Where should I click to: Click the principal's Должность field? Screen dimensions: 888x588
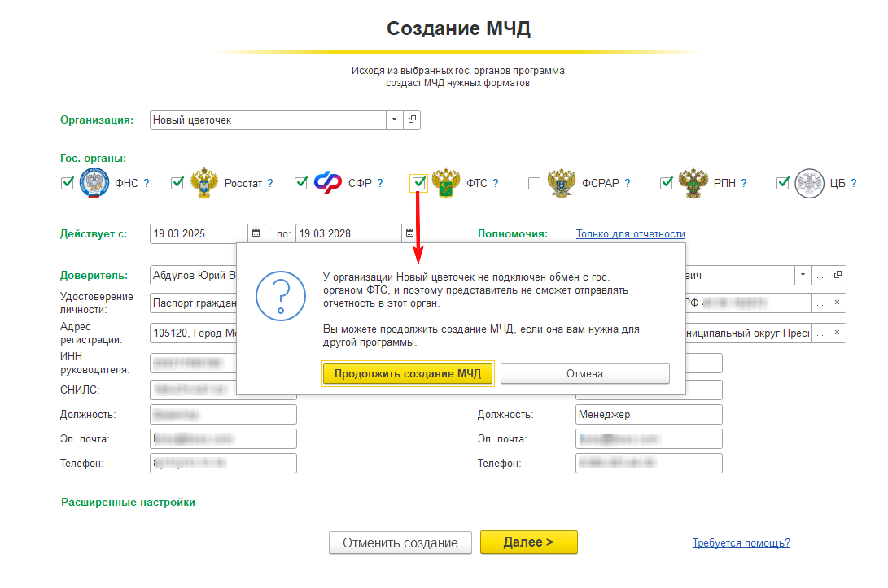223,414
